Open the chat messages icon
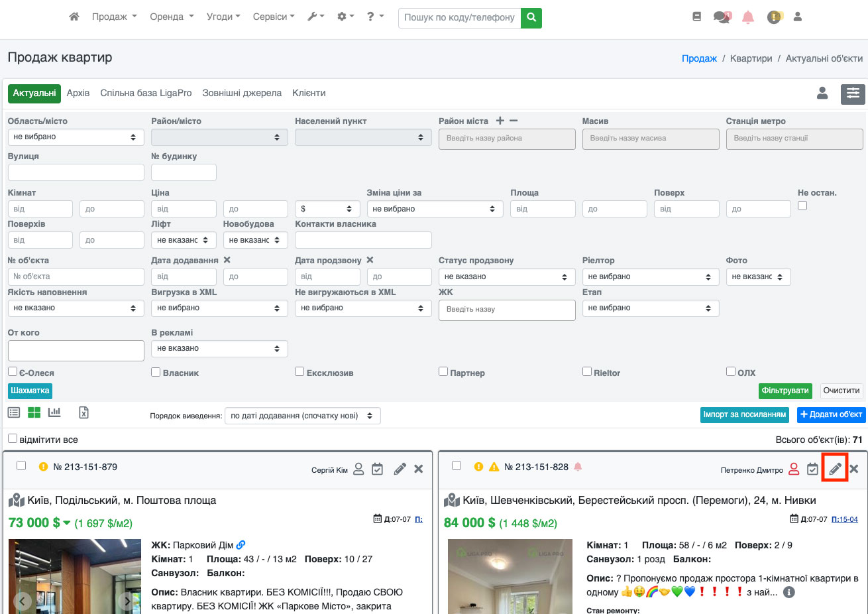The width and height of the screenshot is (868, 614). click(722, 17)
